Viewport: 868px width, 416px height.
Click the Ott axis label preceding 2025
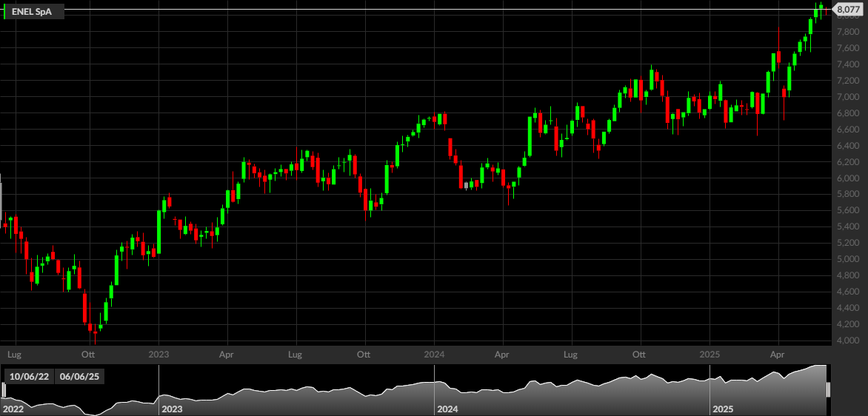coord(640,353)
